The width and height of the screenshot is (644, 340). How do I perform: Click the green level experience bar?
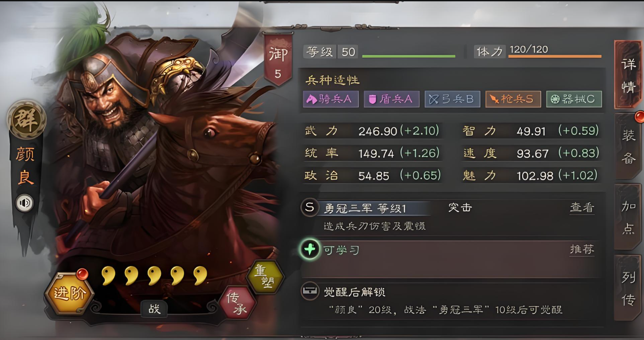point(409,56)
